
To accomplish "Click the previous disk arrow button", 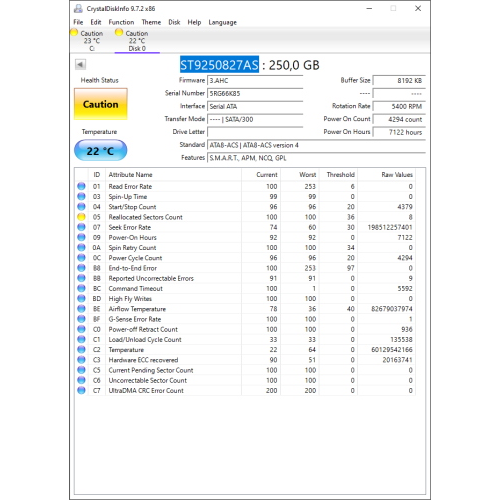I will click(80, 64).
